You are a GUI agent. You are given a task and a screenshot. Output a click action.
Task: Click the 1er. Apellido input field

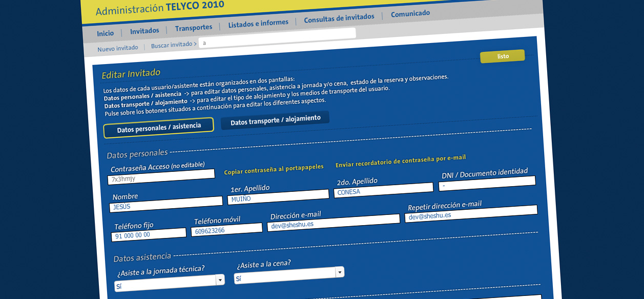pos(279,196)
